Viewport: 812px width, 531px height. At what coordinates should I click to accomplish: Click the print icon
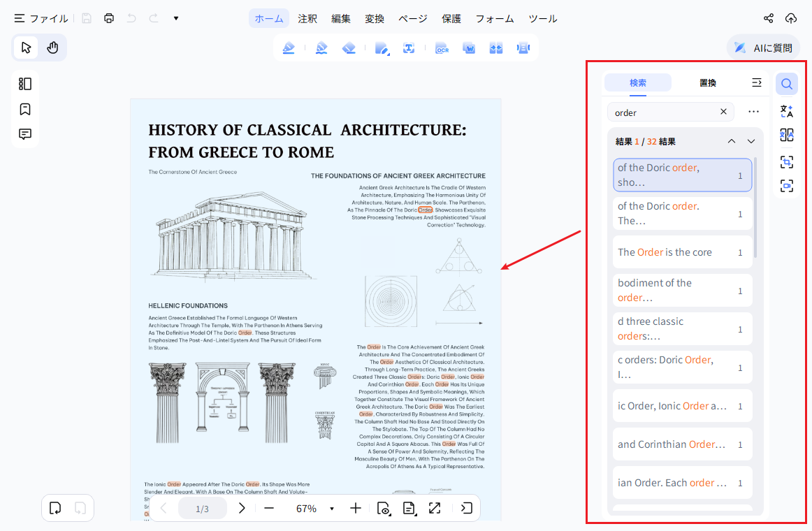pos(109,19)
